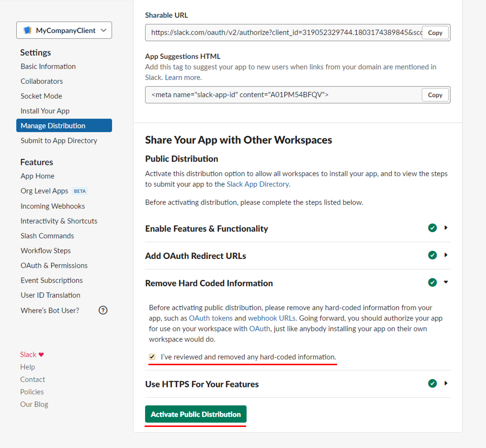
Task: Click the heart icon next to Slack
Action: click(x=41, y=354)
